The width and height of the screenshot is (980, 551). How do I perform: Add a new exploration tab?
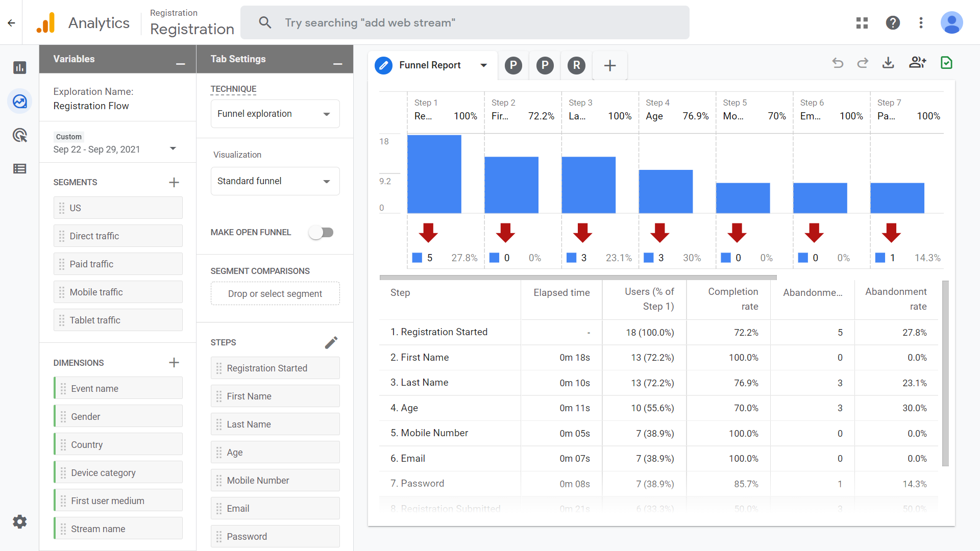(609, 65)
